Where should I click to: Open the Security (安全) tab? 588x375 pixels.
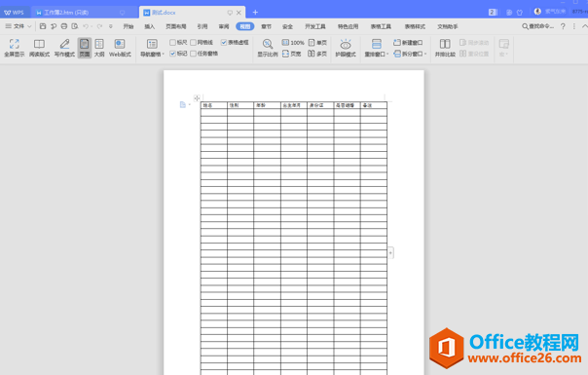click(287, 26)
